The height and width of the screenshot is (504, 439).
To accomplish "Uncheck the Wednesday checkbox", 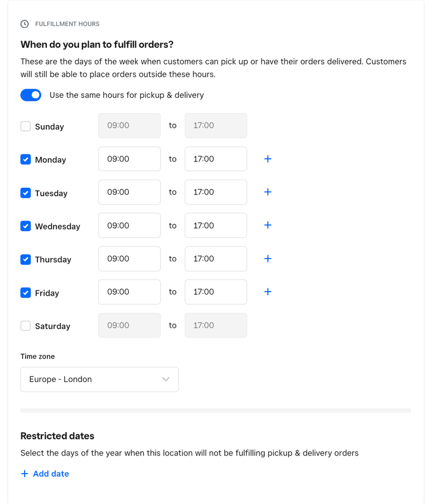I will coord(26,226).
